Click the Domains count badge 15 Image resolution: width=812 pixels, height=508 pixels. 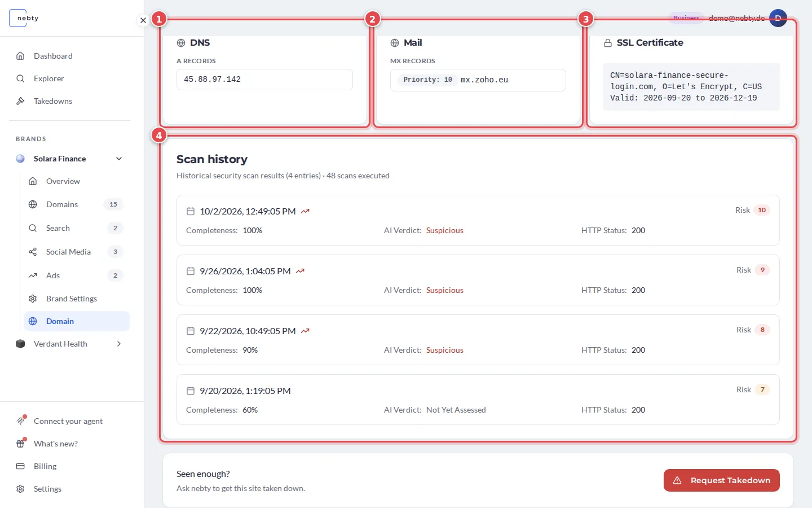point(113,204)
